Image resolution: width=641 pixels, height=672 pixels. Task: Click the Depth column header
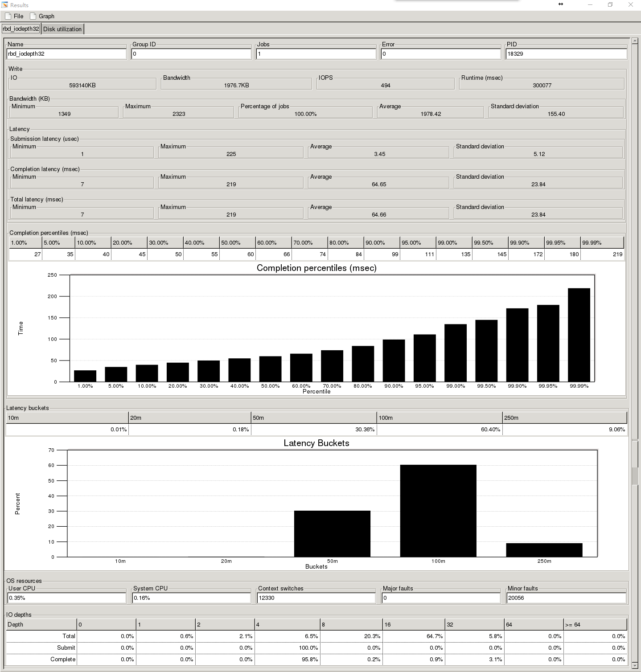[x=41, y=624]
